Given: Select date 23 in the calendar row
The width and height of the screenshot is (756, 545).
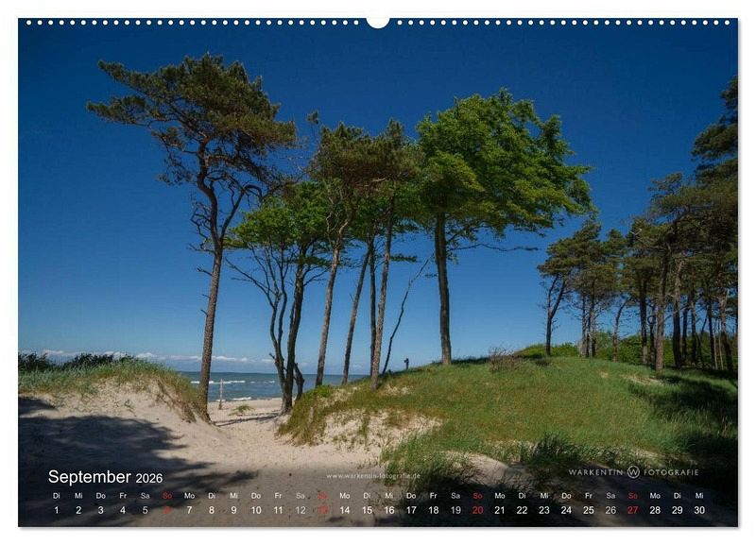Looking at the screenshot, I should click(544, 510).
